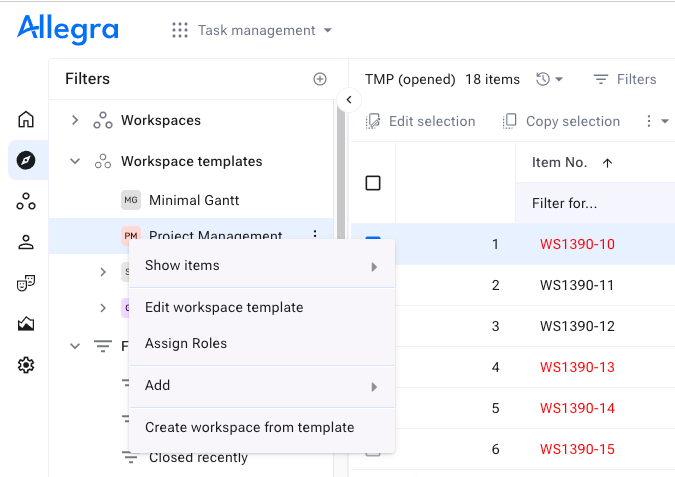This screenshot has width=675, height=477.
Task: Click the Home icon in left sidebar
Action: (26, 119)
